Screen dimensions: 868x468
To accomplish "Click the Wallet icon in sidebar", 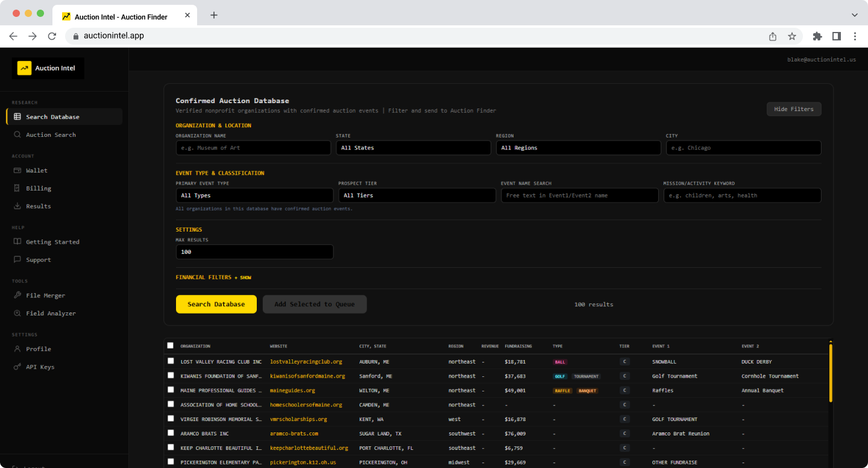I will tap(17, 171).
